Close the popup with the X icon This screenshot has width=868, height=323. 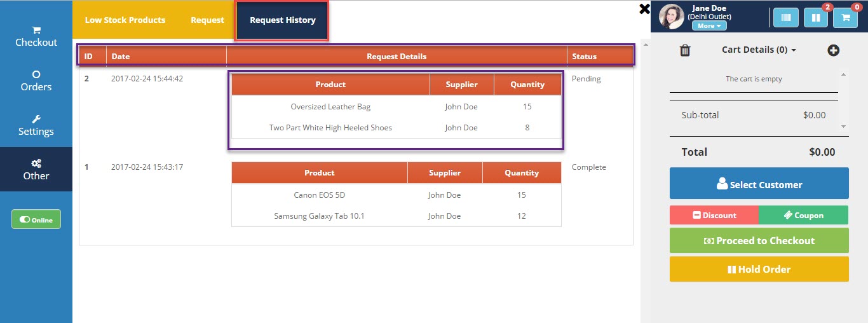(x=644, y=9)
